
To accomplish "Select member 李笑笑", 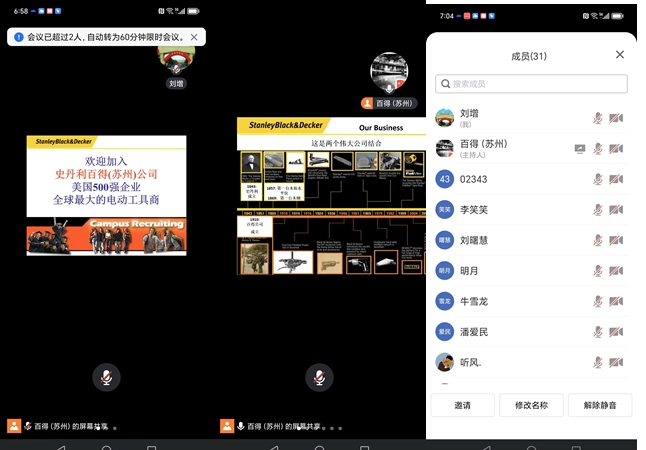I will pyautogui.click(x=531, y=209).
